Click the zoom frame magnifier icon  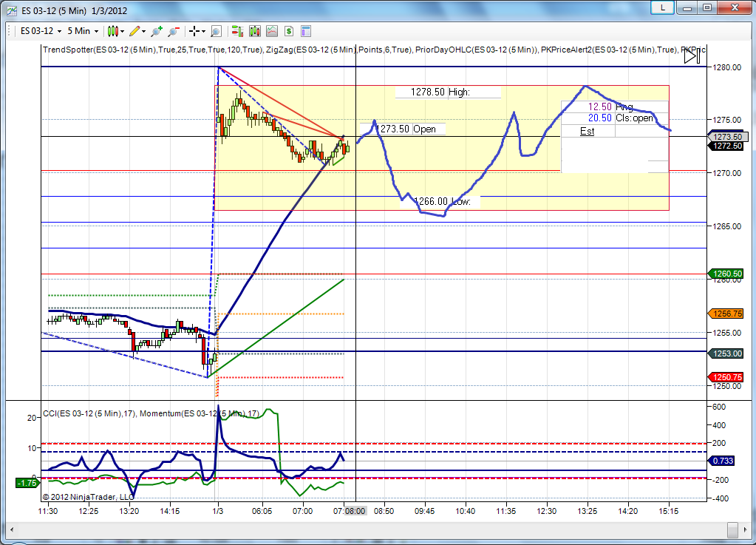tap(216, 31)
